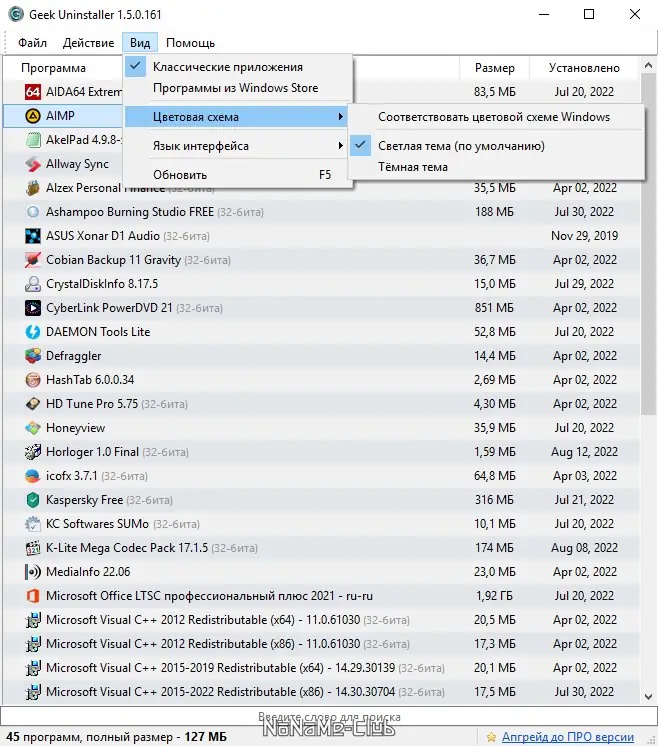The height and width of the screenshot is (746, 658).
Task: Click the 851 МБ size value
Action: tap(494, 308)
